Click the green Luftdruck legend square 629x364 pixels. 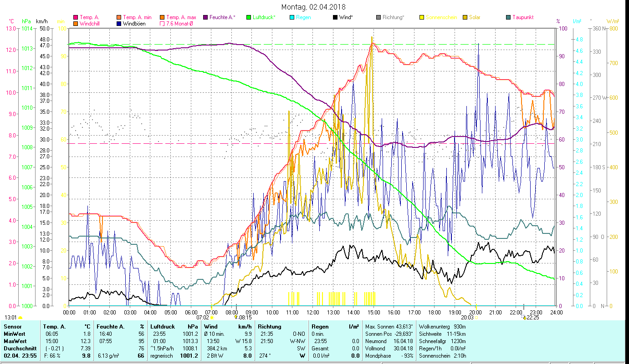click(248, 17)
